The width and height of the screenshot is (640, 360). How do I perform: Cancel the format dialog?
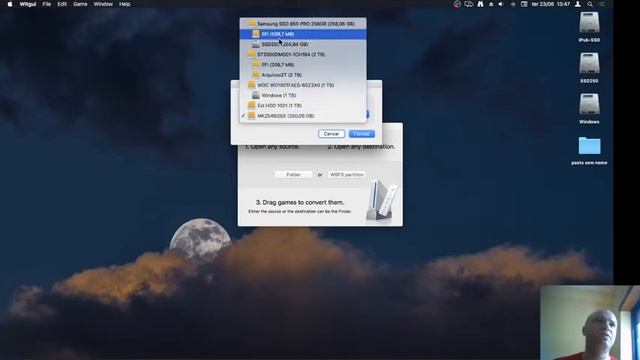click(x=331, y=134)
